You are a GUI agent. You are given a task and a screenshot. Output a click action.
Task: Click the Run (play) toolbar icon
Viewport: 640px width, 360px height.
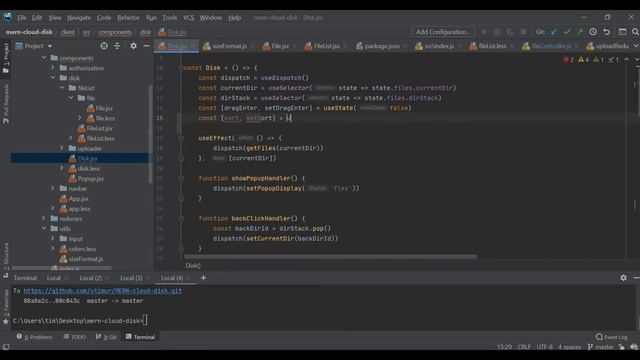(x=484, y=32)
